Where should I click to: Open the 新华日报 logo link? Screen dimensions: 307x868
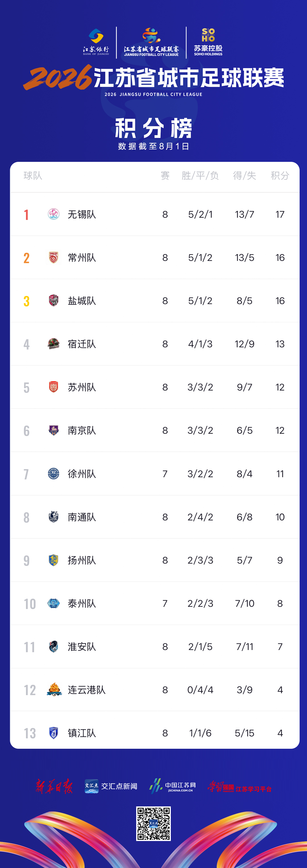coord(54,786)
